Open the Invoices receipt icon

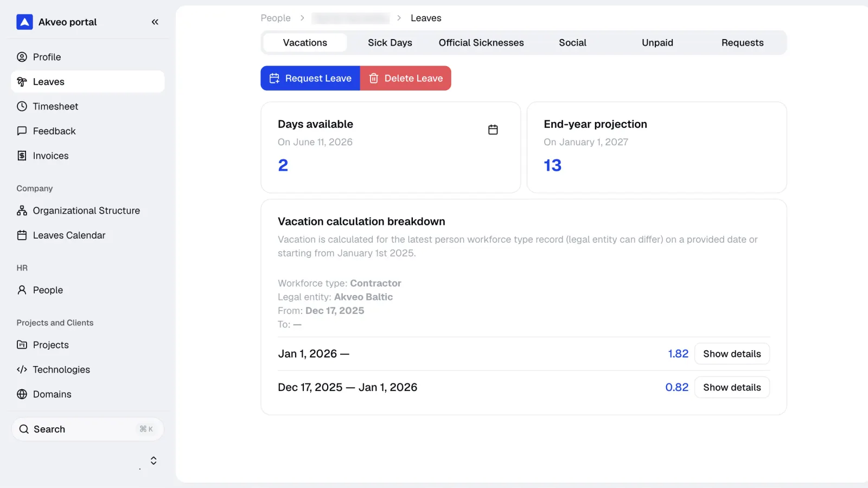22,156
